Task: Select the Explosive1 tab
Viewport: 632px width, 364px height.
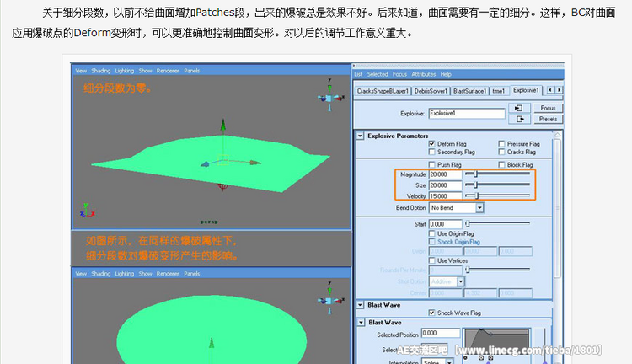Action: pos(526,90)
